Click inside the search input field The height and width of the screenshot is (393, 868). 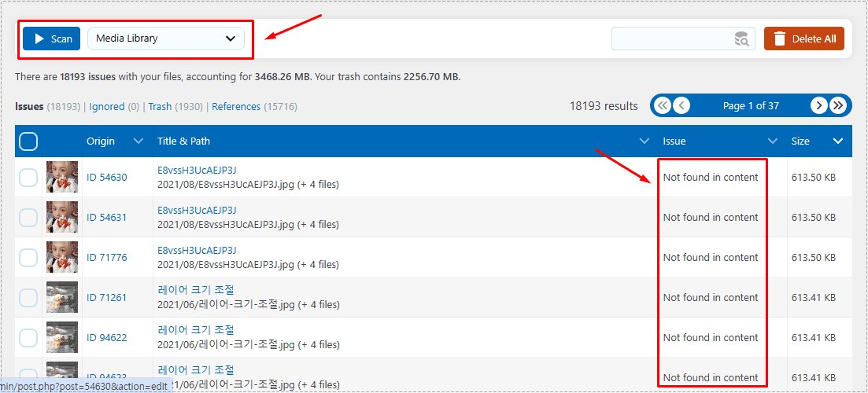pos(683,39)
